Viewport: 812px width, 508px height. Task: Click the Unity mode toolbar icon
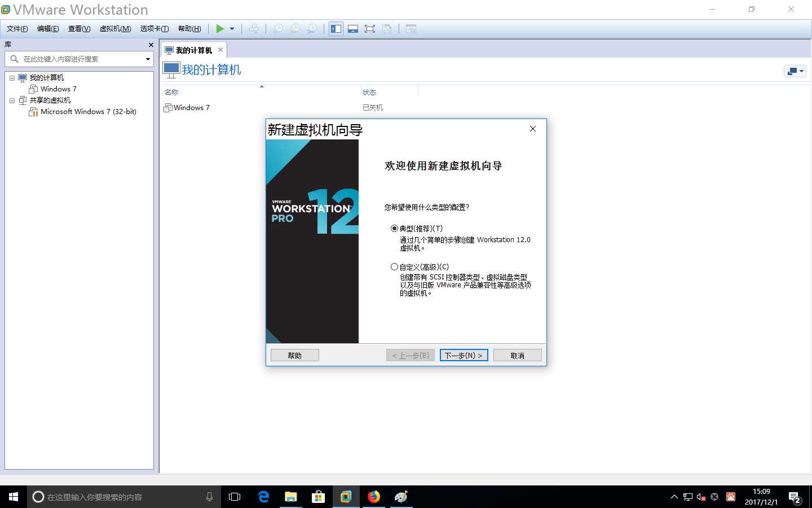(387, 29)
